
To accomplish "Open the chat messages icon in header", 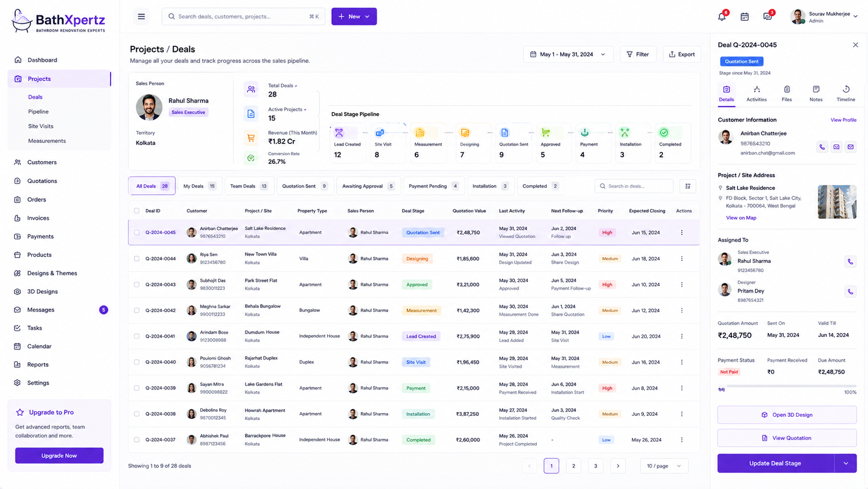I will click(x=767, y=17).
